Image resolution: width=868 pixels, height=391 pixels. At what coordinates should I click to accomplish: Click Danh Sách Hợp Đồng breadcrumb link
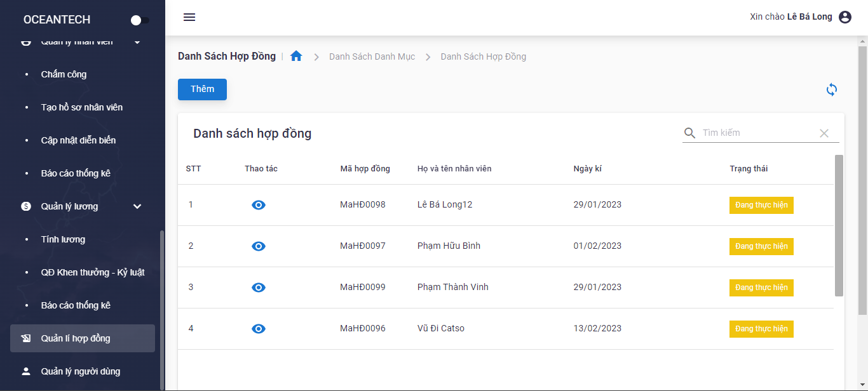[x=483, y=56]
